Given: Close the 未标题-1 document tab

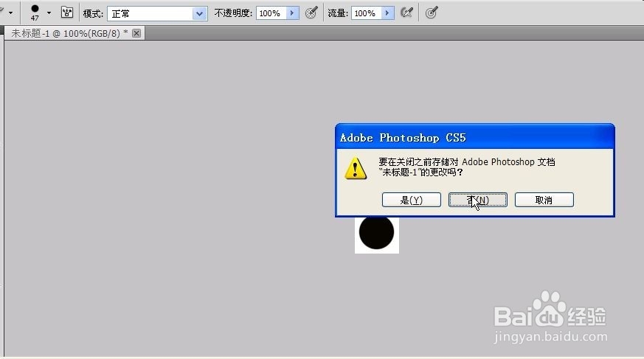Looking at the screenshot, I should pyautogui.click(x=136, y=33).
